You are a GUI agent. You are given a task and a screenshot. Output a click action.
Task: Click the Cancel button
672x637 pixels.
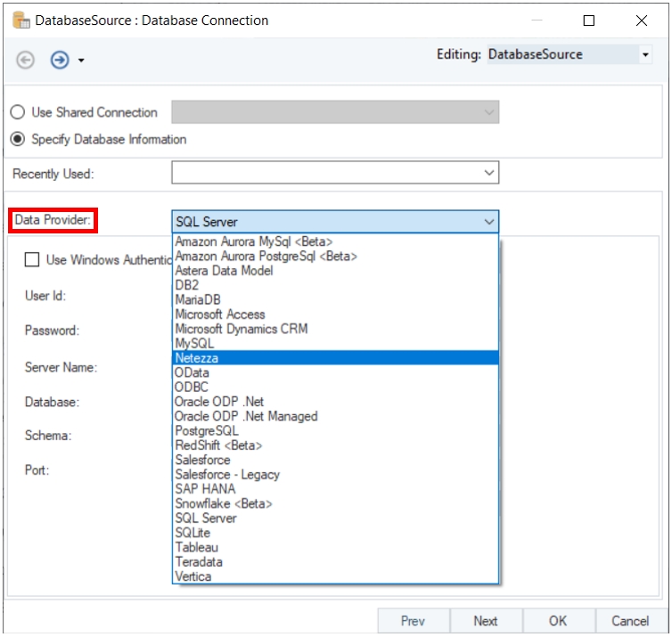tap(629, 621)
